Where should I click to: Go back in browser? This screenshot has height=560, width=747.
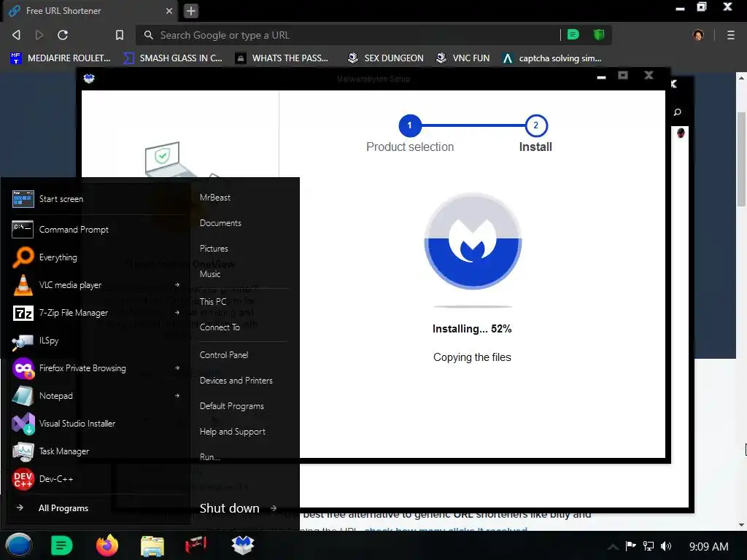point(16,35)
